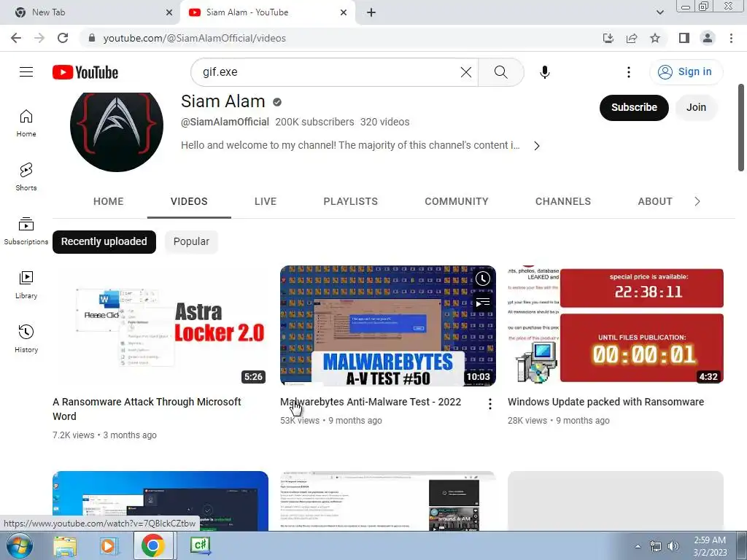Bookmark this page with star icon

point(655,38)
